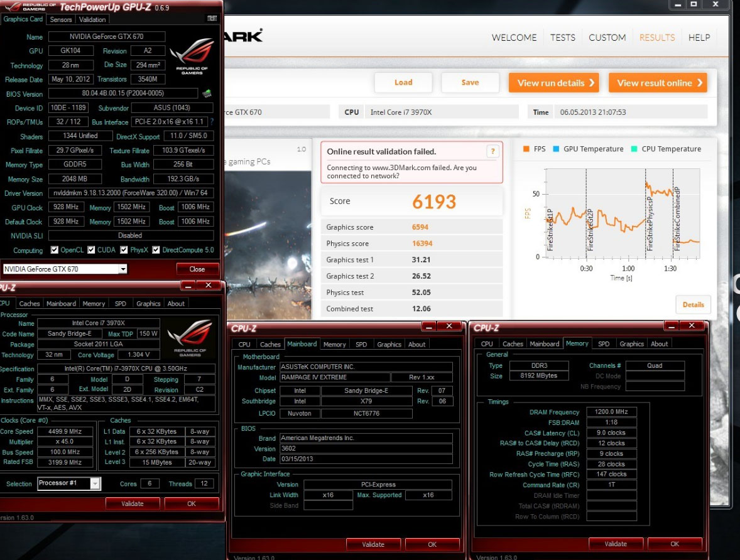Click View run details button
Screen dimensions: 740x560
tap(554, 83)
